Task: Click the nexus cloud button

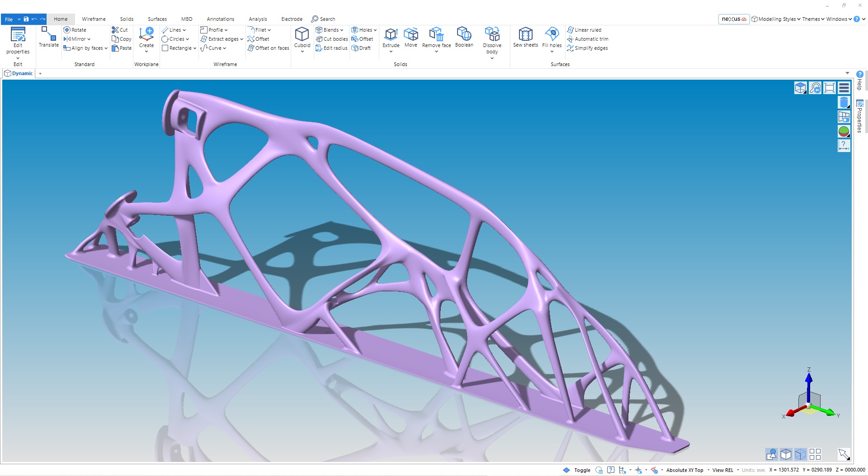Action: (x=734, y=19)
